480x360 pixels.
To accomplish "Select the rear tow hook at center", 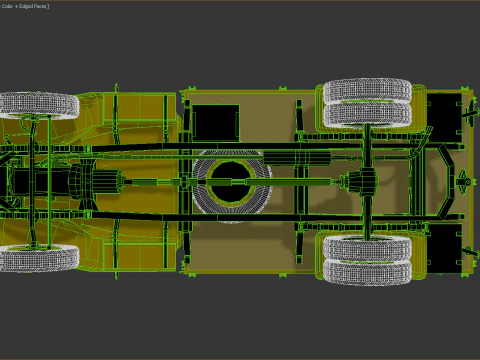I will click(463, 182).
